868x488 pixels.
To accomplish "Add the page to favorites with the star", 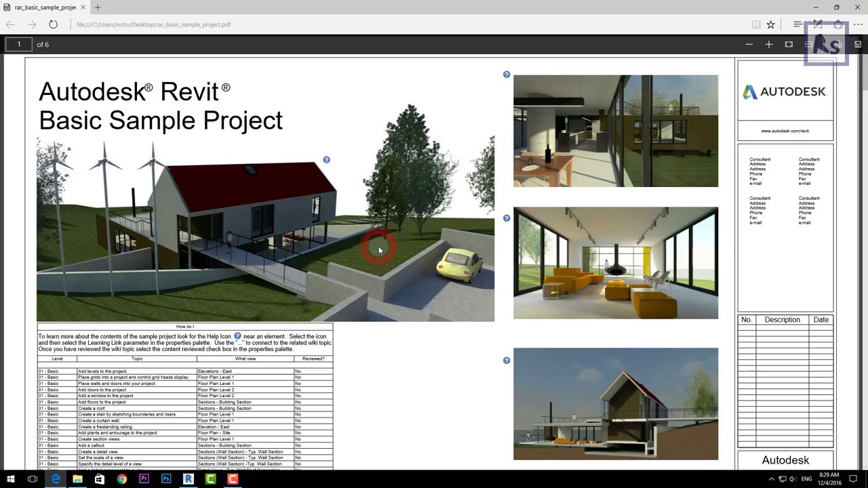I will pos(770,24).
